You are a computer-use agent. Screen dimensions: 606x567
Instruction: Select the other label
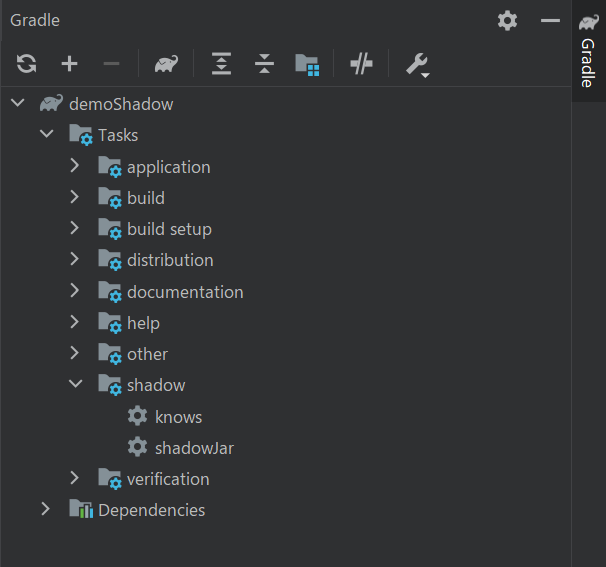[x=147, y=354]
